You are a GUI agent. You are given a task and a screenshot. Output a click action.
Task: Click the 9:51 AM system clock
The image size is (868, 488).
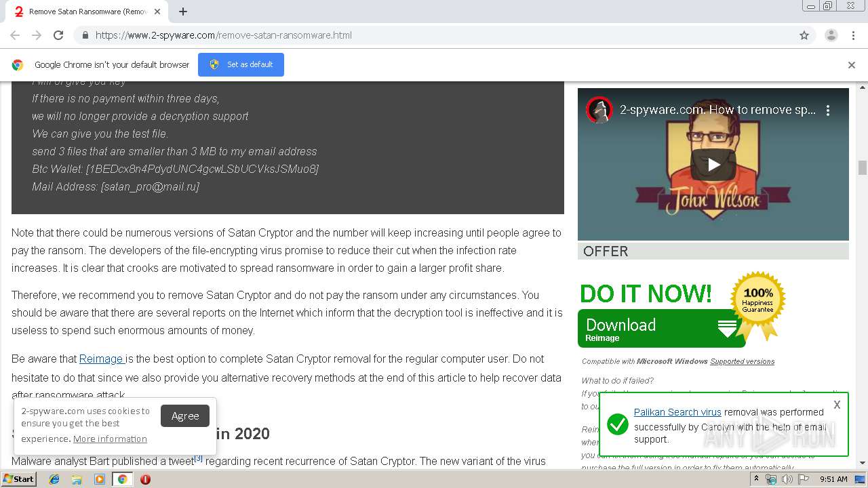tap(833, 479)
